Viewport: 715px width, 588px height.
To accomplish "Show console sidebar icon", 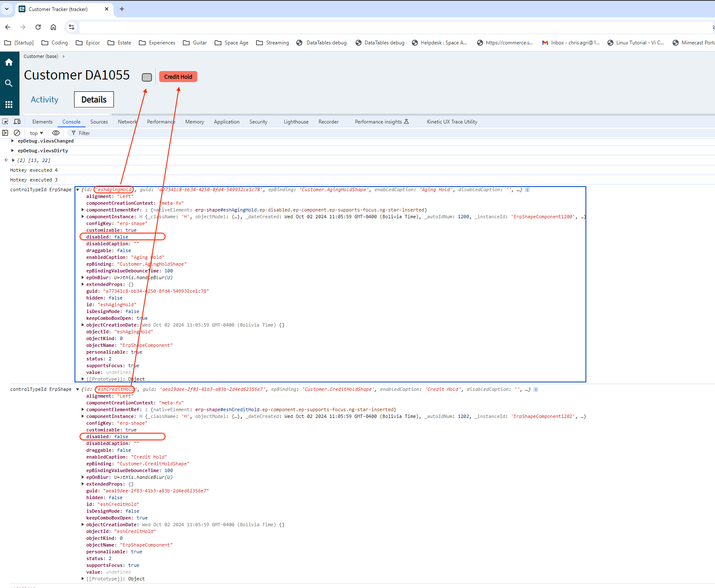I will (5, 133).
